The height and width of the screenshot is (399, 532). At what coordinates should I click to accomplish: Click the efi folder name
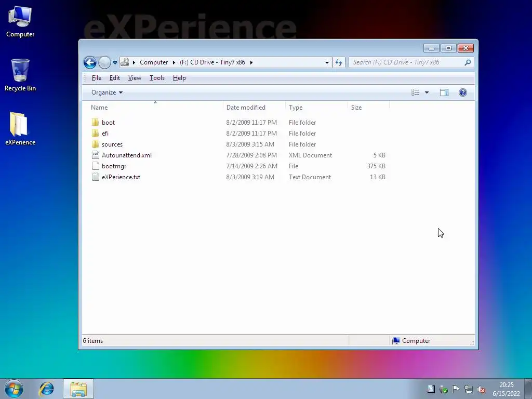tap(105, 134)
